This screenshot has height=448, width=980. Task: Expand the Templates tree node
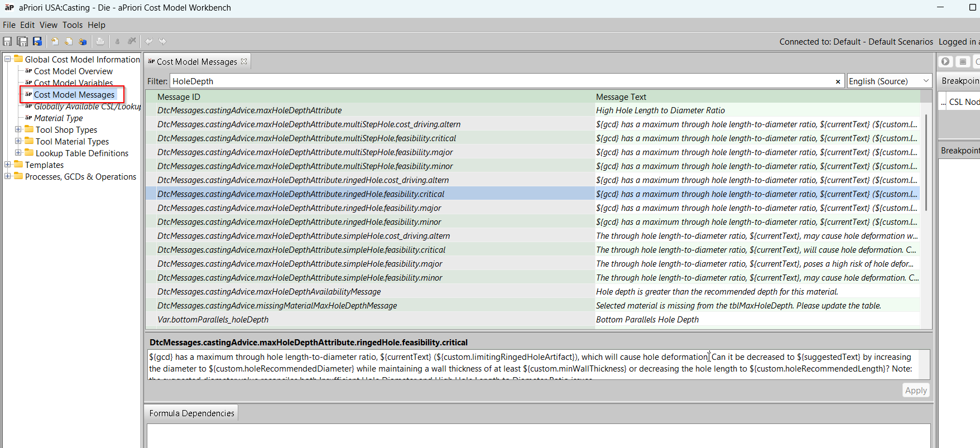point(8,165)
